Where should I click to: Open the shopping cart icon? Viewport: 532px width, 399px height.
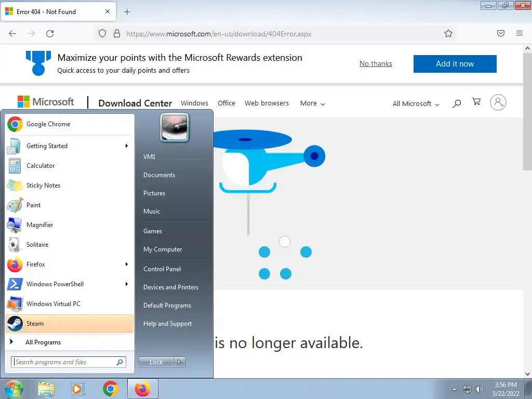476,102
